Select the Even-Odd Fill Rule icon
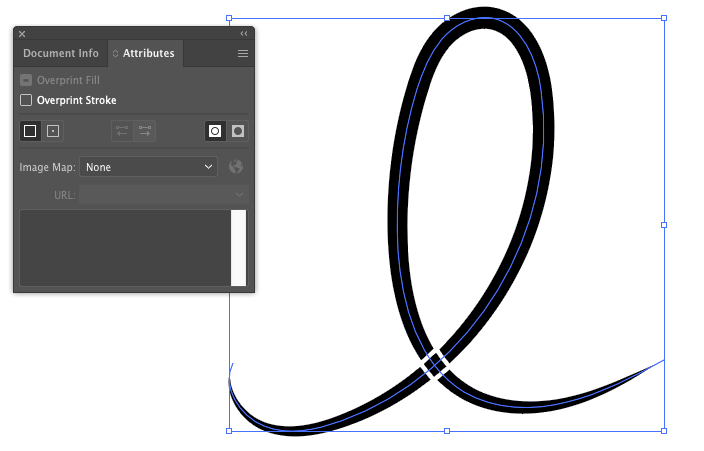The width and height of the screenshot is (704, 451). coord(238,131)
